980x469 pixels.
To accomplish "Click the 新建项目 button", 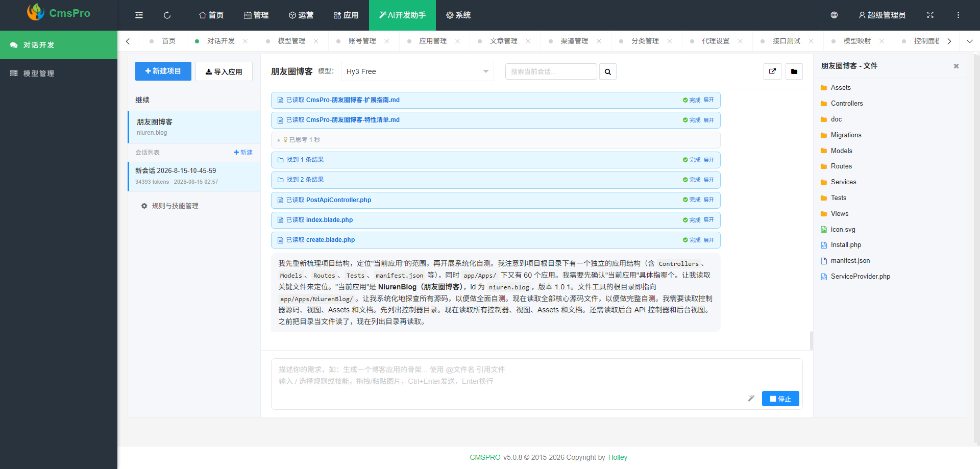I will [x=163, y=71].
